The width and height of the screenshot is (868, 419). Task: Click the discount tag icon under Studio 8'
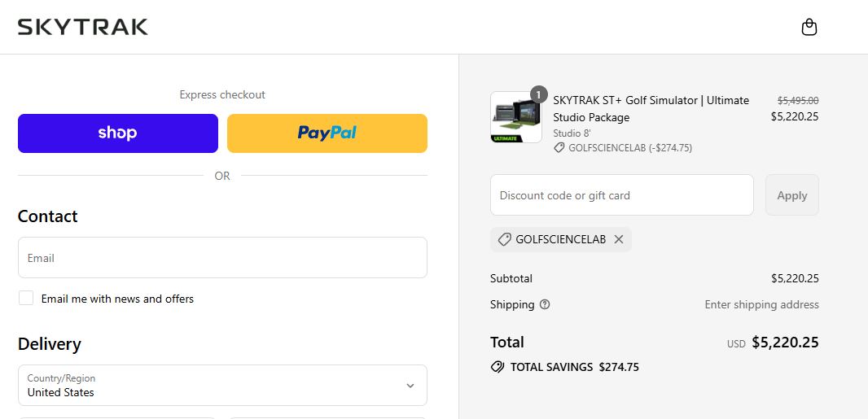pos(559,148)
